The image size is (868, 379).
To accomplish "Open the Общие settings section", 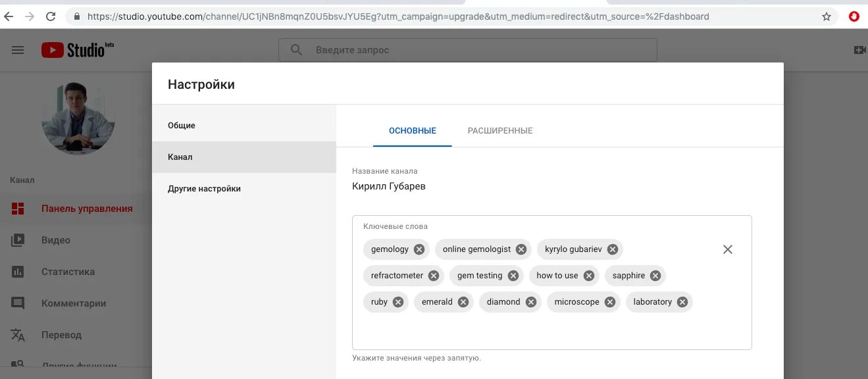I will click(x=244, y=126).
